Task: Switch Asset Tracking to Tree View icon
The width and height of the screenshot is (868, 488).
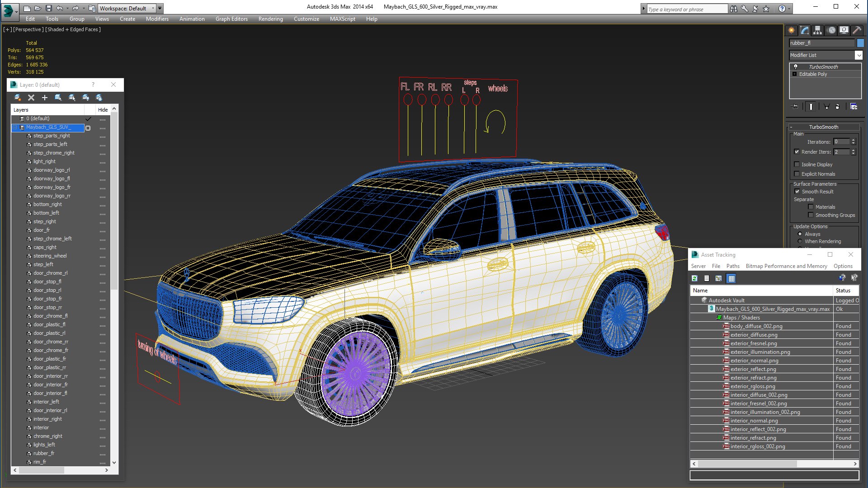Action: pyautogui.click(x=719, y=278)
